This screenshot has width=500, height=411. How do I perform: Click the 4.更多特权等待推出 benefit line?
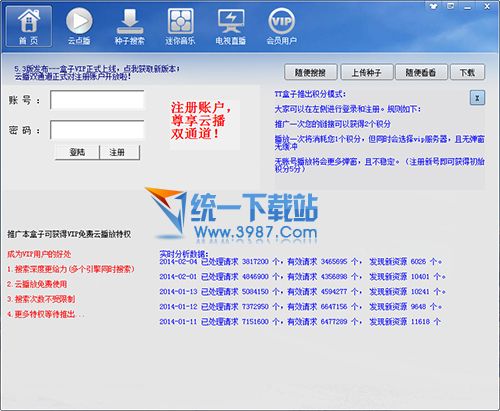click(x=46, y=314)
